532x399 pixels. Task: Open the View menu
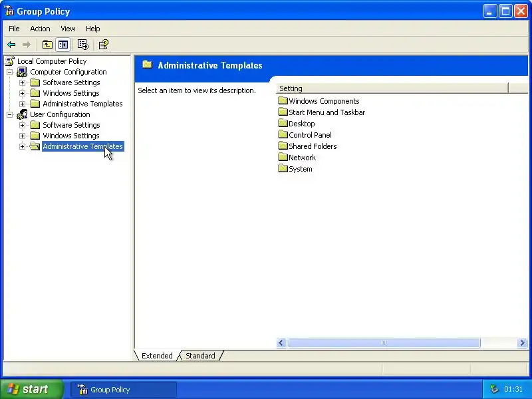pyautogui.click(x=68, y=29)
